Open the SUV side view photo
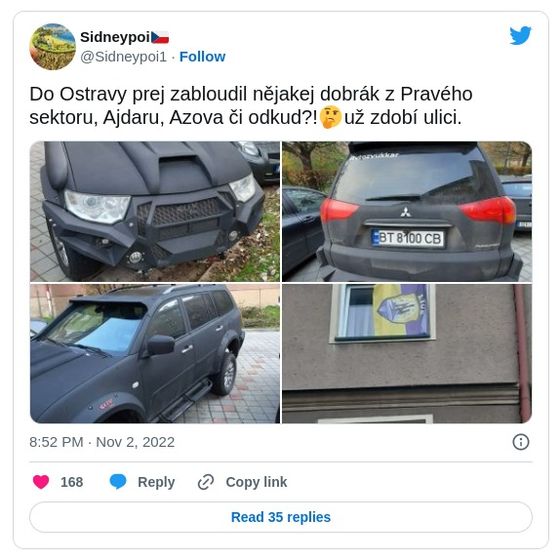 155,354
